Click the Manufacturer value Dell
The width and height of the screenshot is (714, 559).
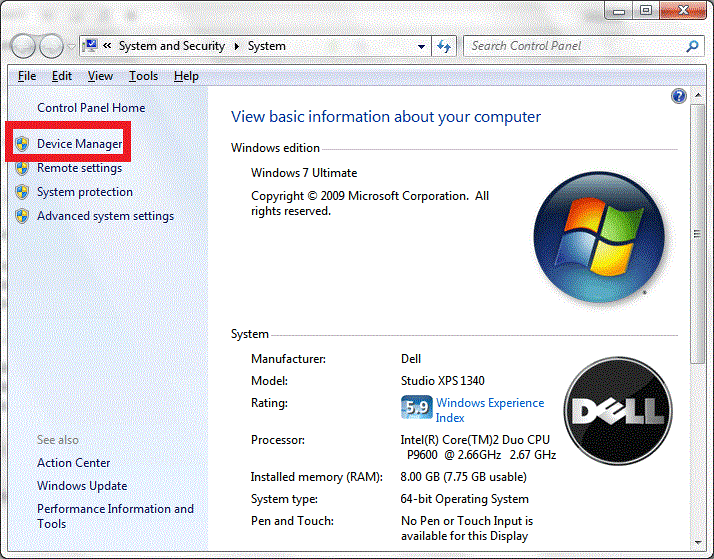[x=411, y=359]
